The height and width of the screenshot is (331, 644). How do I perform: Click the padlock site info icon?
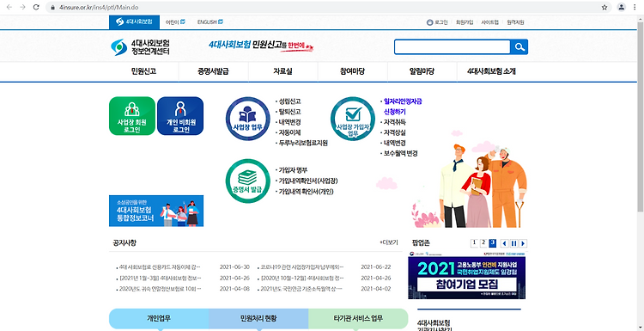click(52, 7)
